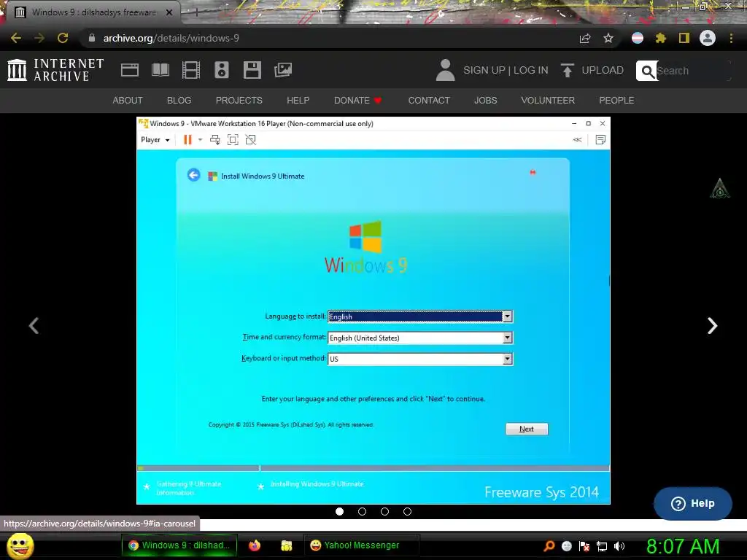Open the Chrome three-dot menu
The height and width of the screenshot is (560, 747).
coord(731,38)
